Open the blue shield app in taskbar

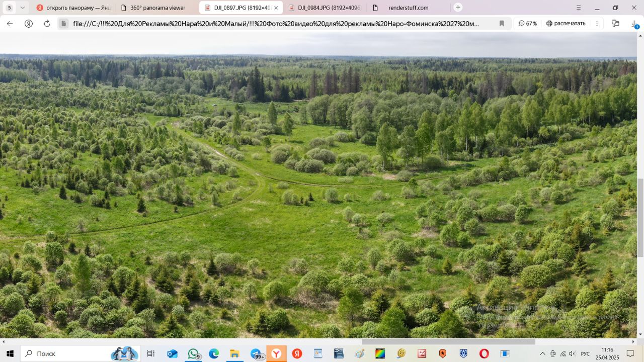[x=463, y=353]
